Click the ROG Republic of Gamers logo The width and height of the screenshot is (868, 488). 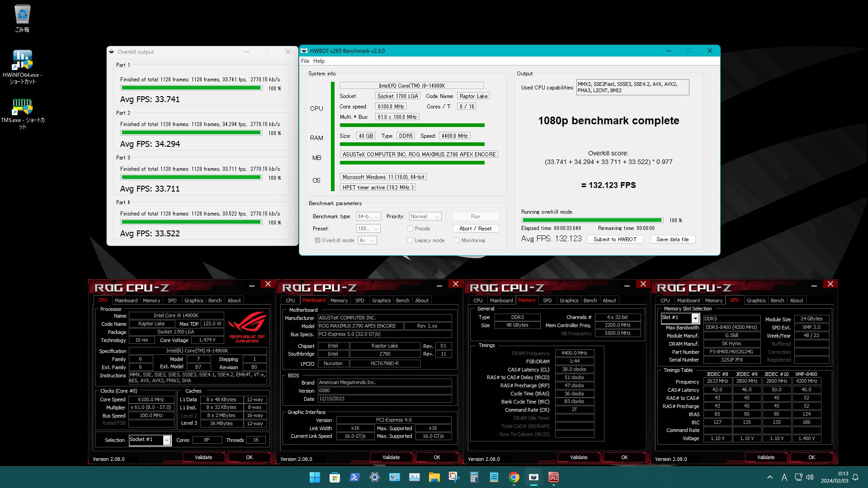(x=247, y=327)
